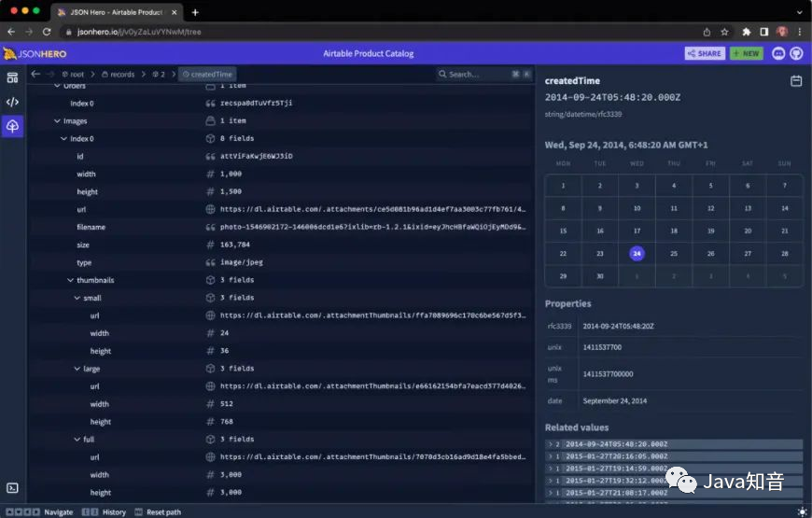Select the height 1,500 row

281,191
